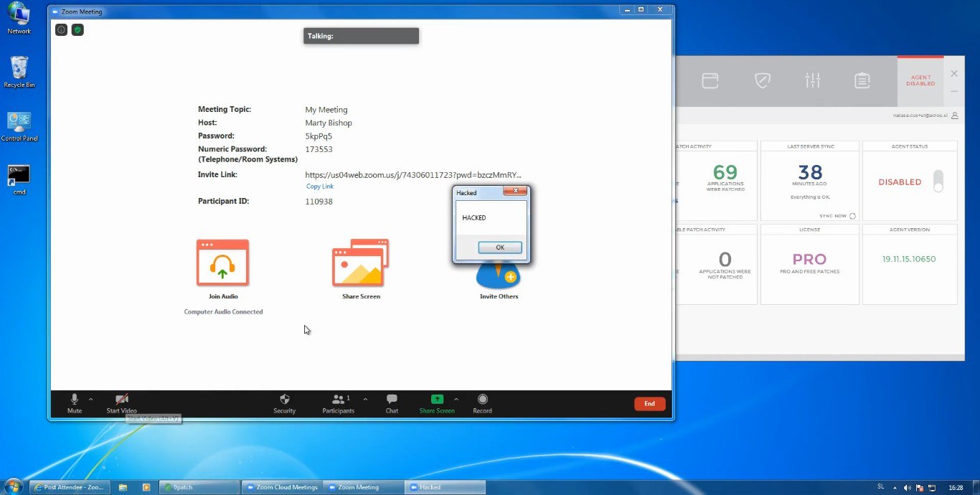Open Control Panel desktop icon
The width and height of the screenshot is (980, 495).
[19, 126]
